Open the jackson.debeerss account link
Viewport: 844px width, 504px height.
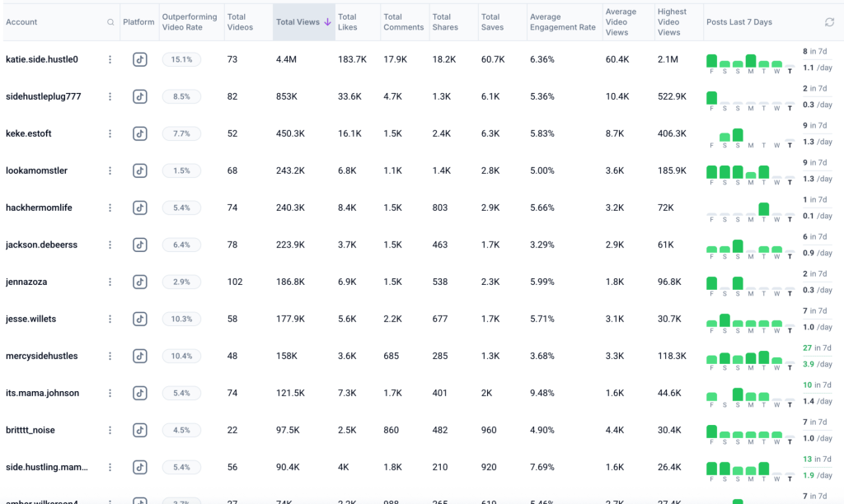pos(41,245)
